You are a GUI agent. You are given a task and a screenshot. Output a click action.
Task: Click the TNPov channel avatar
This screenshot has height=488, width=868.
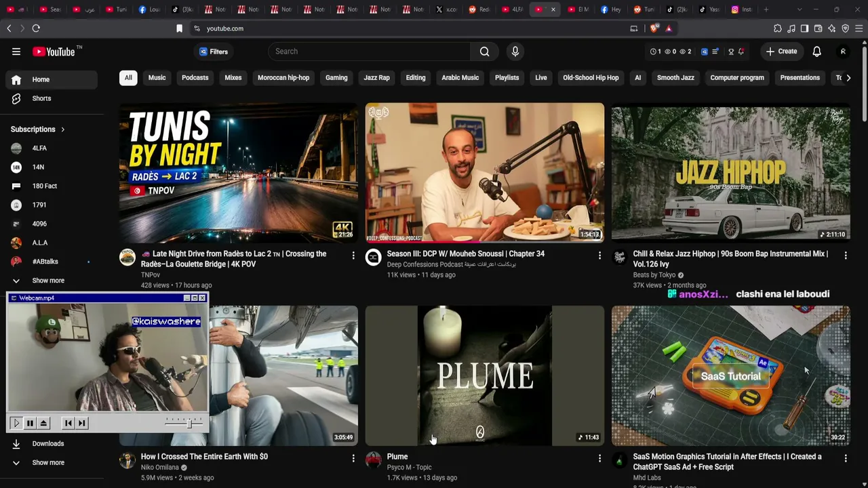(127, 257)
